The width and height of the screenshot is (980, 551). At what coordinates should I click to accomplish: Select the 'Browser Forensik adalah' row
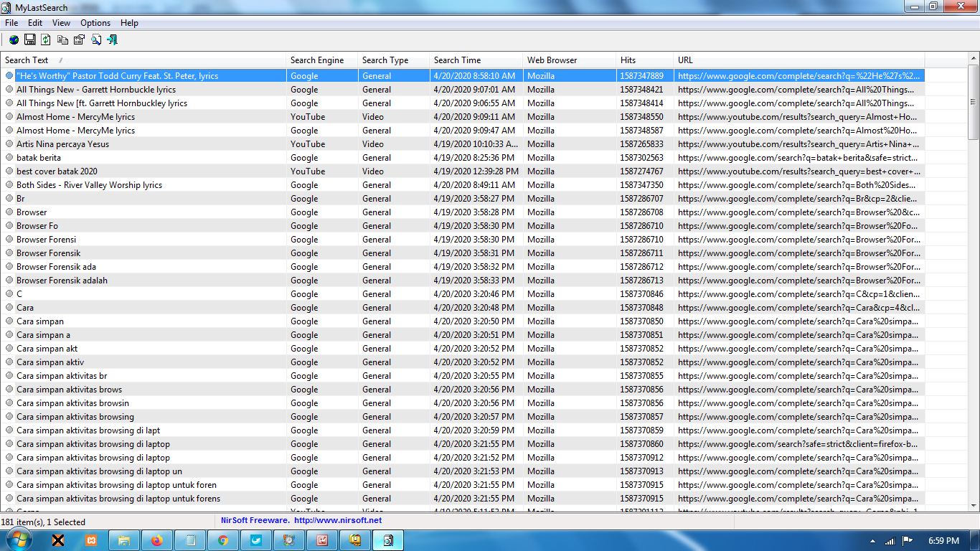[62, 281]
